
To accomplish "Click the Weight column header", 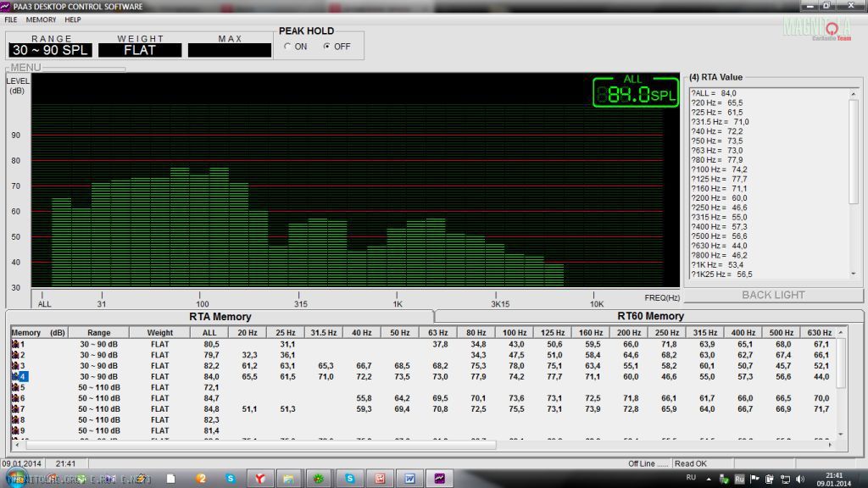I will coord(160,332).
